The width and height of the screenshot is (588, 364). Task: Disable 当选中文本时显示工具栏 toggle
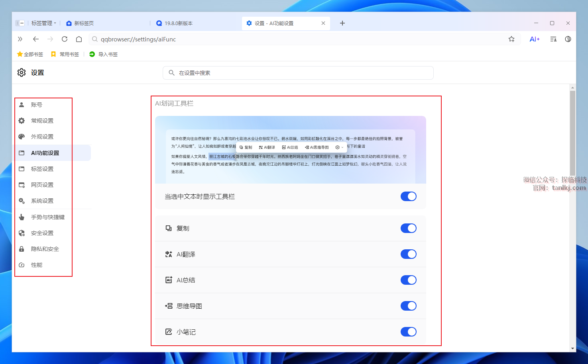point(408,196)
